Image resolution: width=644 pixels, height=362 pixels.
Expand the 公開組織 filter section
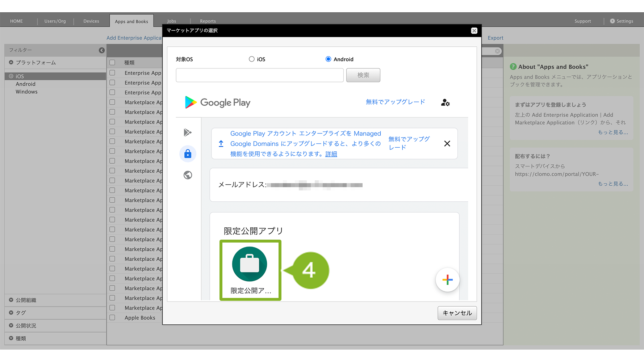(26, 300)
